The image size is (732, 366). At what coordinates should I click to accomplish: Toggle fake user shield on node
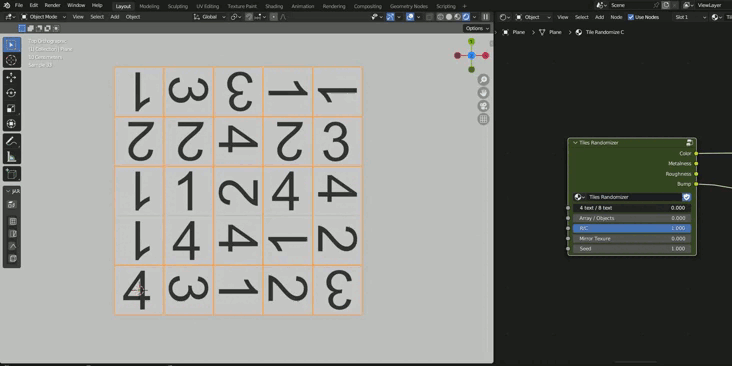click(x=686, y=197)
